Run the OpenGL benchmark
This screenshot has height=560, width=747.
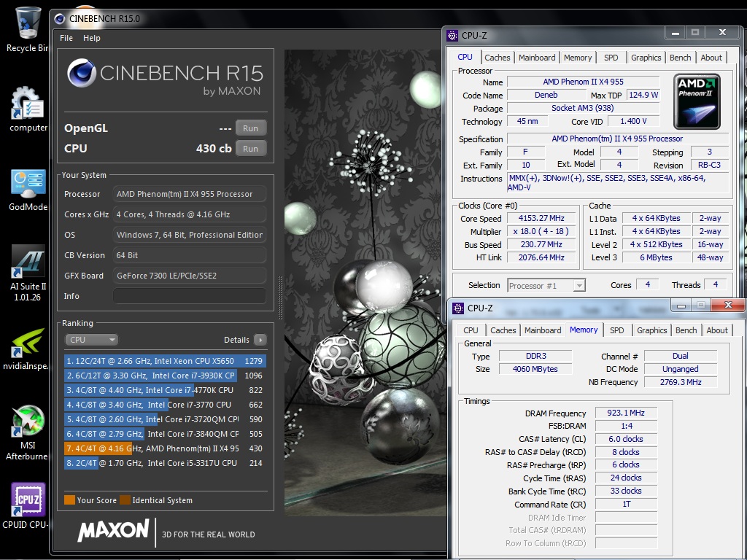point(251,128)
